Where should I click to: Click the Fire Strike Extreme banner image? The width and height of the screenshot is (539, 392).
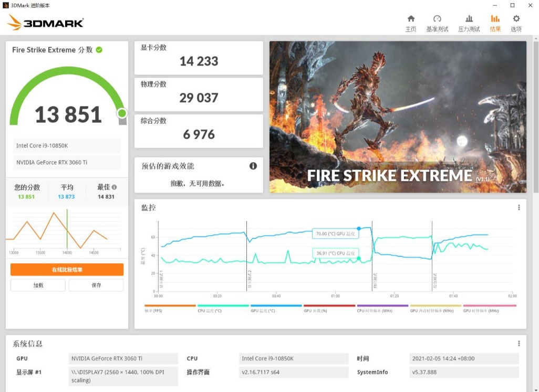tap(398, 116)
